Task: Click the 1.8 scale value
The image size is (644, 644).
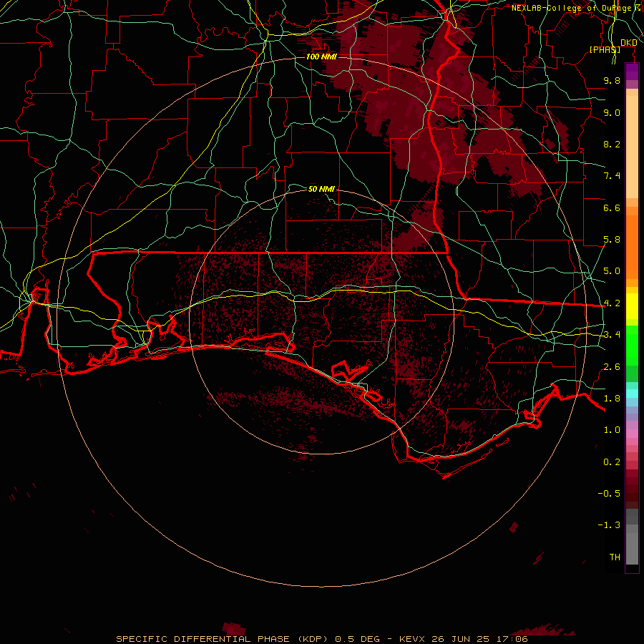Action: [x=612, y=399]
